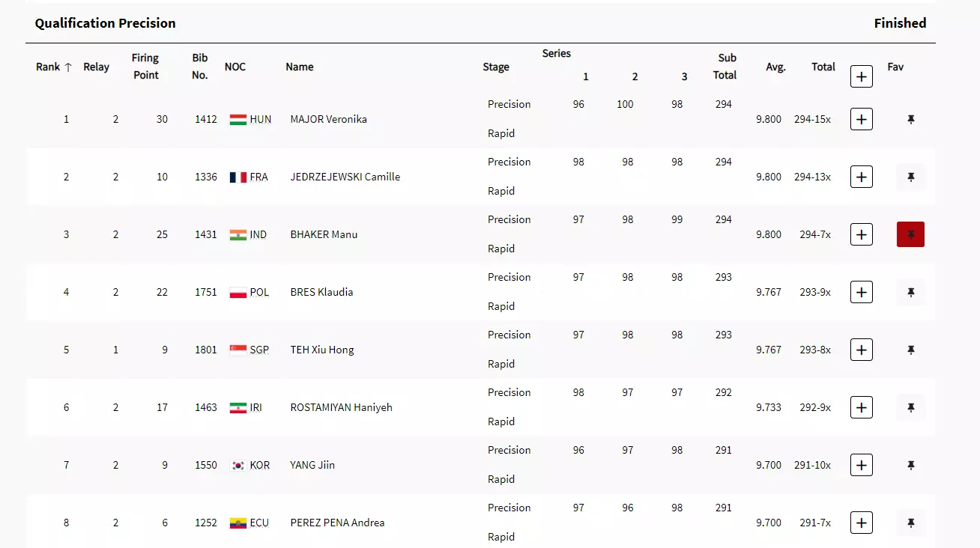Click the pin icon for BRES Klaudia
980x548 pixels.
pyautogui.click(x=910, y=292)
